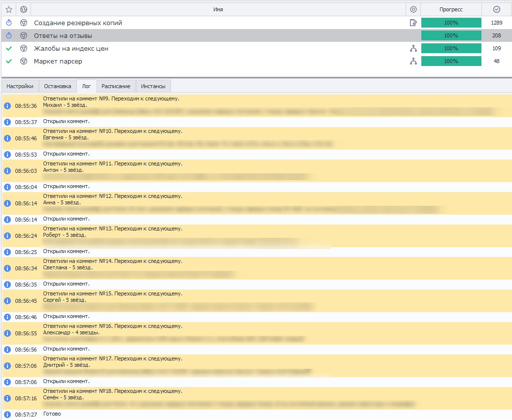The height and width of the screenshot is (420, 512).
Task: Click the edit note icon in Создание резервных копий row
Action: click(413, 23)
